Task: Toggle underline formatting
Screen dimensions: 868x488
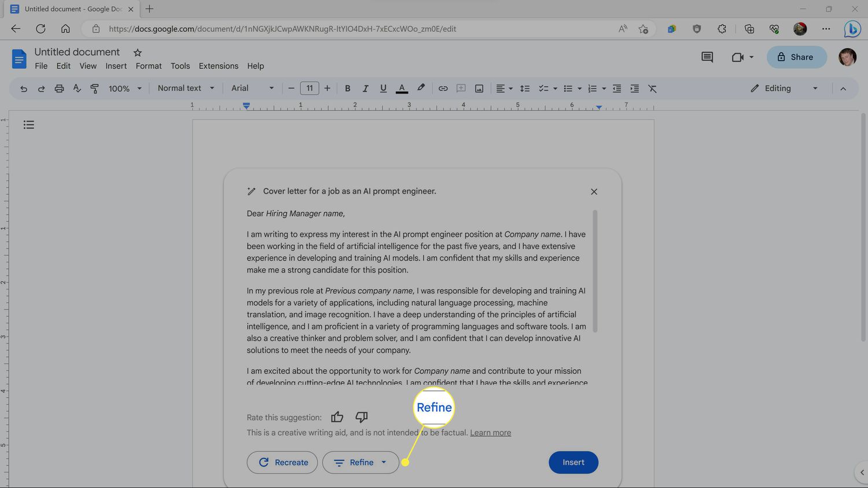Action: (x=383, y=88)
